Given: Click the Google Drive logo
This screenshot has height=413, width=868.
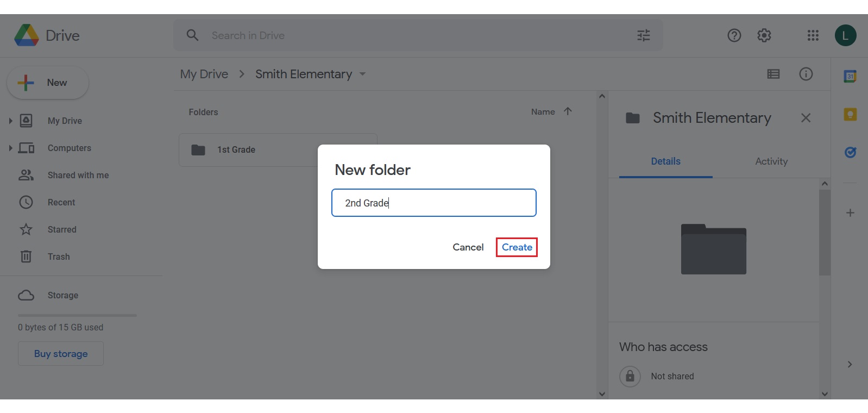Looking at the screenshot, I should (27, 35).
